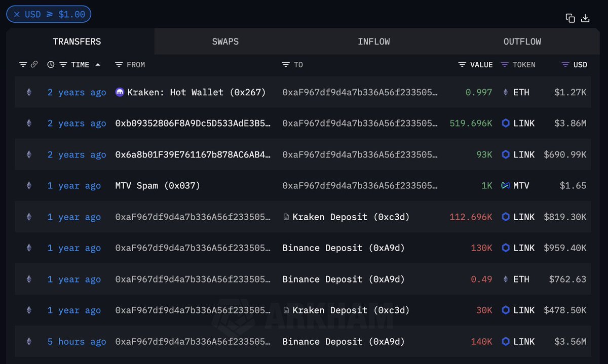Screen dimensions: 608x364
Task: Open the USD column filter
Action: [565, 65]
